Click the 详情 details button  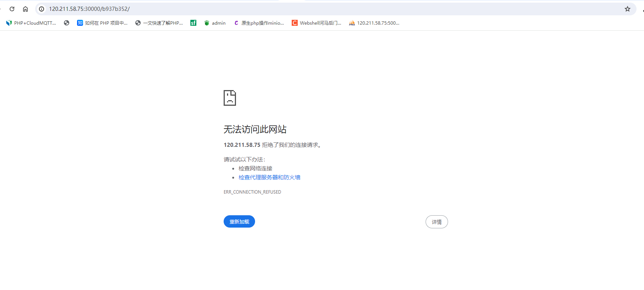pos(437,222)
